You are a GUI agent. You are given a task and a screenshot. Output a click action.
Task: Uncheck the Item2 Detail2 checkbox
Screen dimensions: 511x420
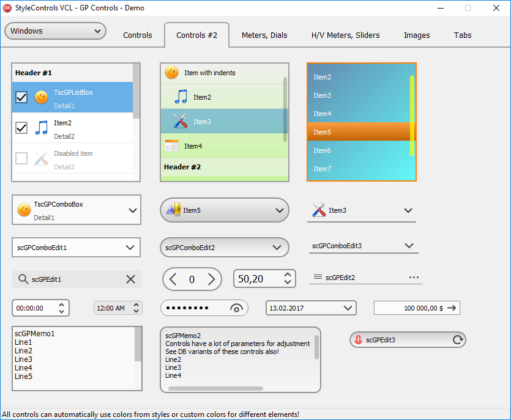coord(21,128)
